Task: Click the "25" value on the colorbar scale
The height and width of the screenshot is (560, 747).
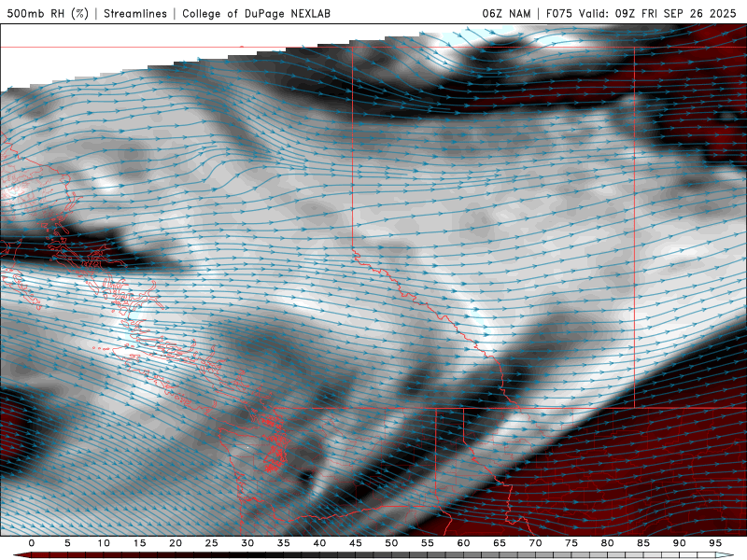Action: click(x=212, y=543)
